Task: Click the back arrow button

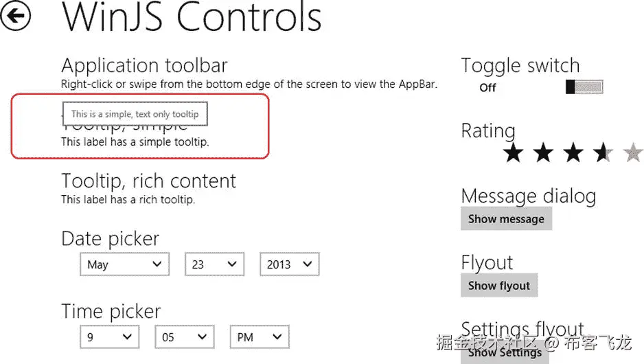Action: pyautogui.click(x=16, y=16)
